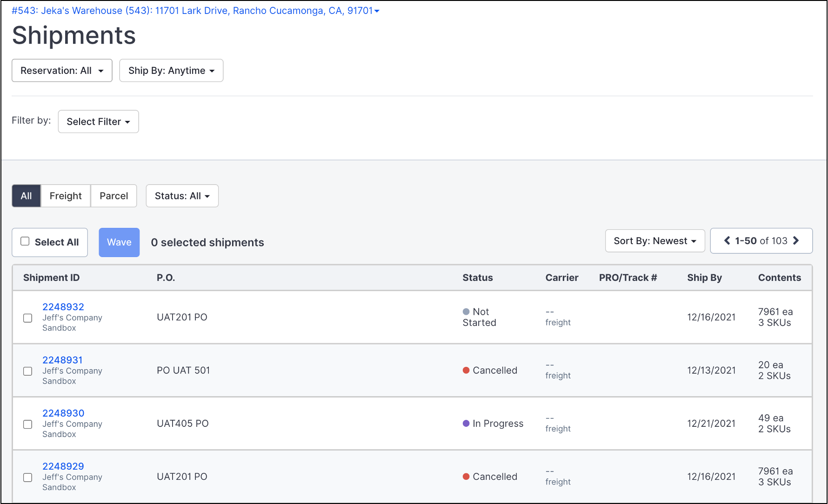This screenshot has height=504, width=828.
Task: Open the Status: All dropdown
Action: pyautogui.click(x=182, y=196)
